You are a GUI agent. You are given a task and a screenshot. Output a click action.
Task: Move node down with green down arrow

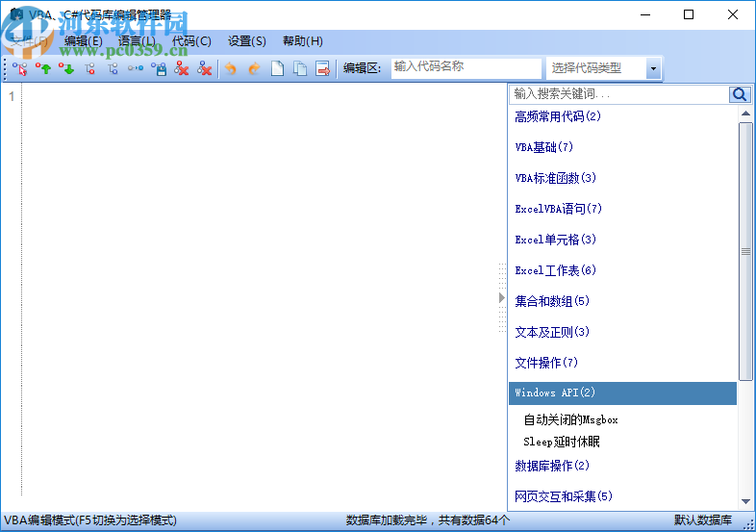[66, 69]
